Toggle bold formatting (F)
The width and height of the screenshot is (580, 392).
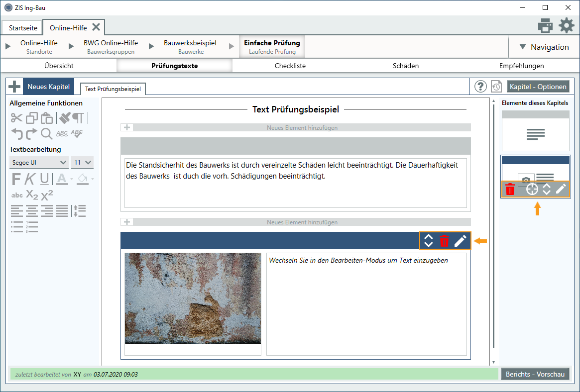(x=16, y=179)
